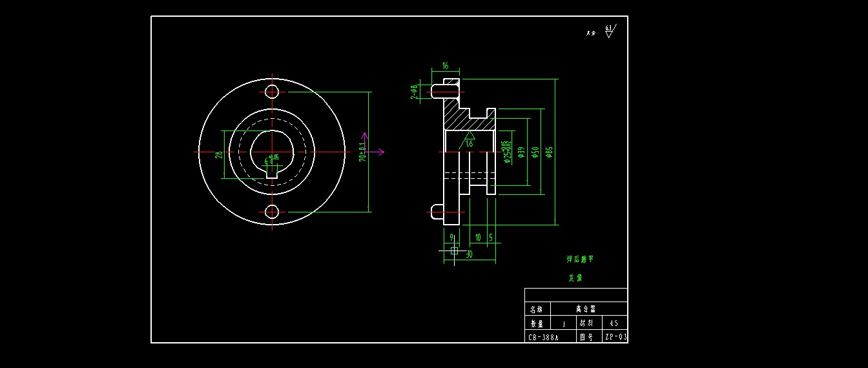This screenshot has width=868, height=368.
Task: Select the quantity '1' cell in title block
Action: (563, 323)
